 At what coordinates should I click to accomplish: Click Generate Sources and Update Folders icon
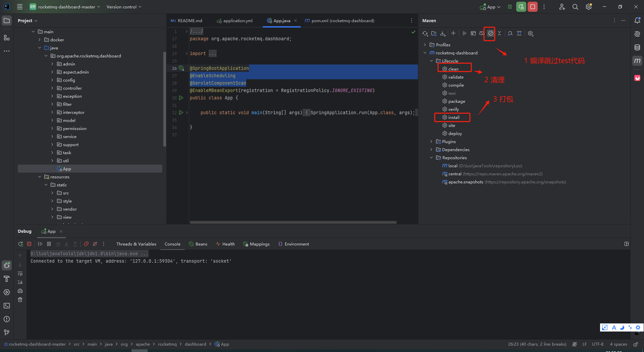point(434,33)
